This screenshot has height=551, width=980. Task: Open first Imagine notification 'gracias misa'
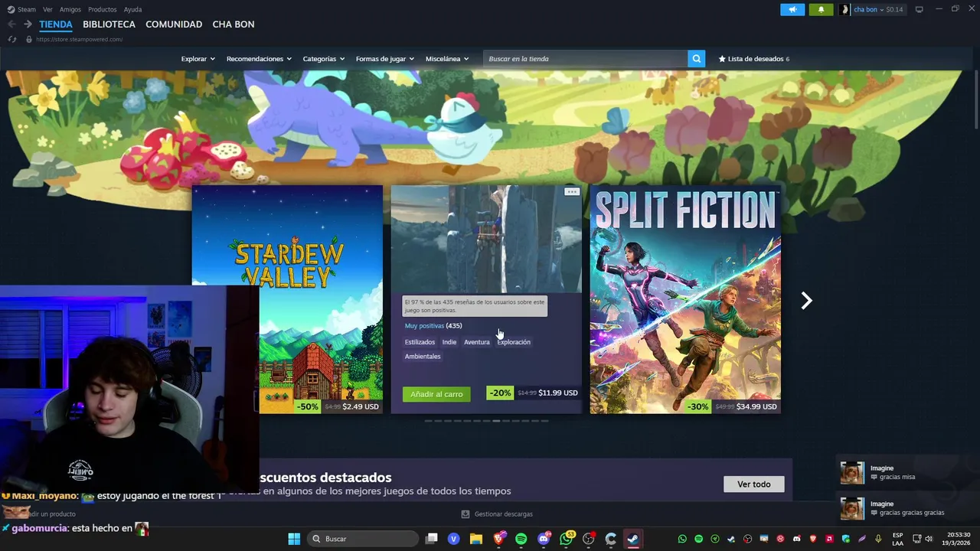click(906, 472)
